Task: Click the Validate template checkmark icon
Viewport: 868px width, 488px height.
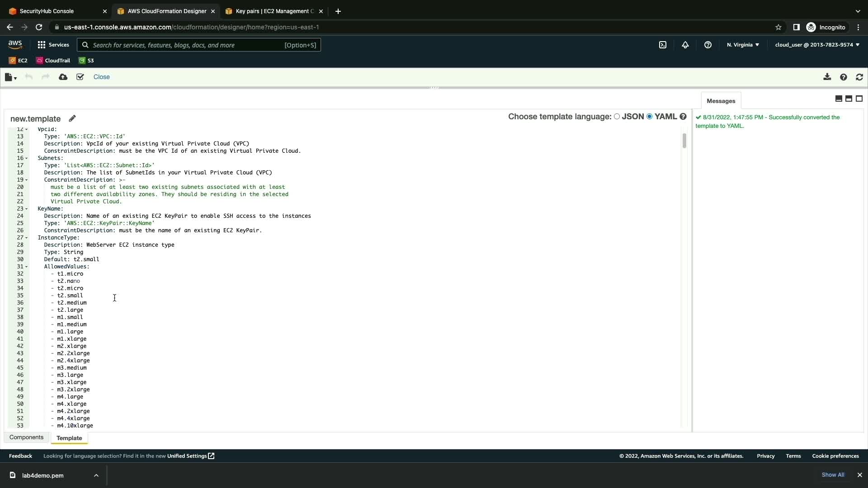Action: (x=80, y=77)
